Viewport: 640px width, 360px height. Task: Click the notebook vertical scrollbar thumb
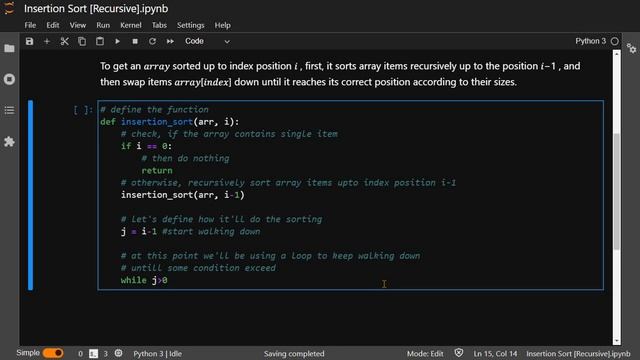617,191
